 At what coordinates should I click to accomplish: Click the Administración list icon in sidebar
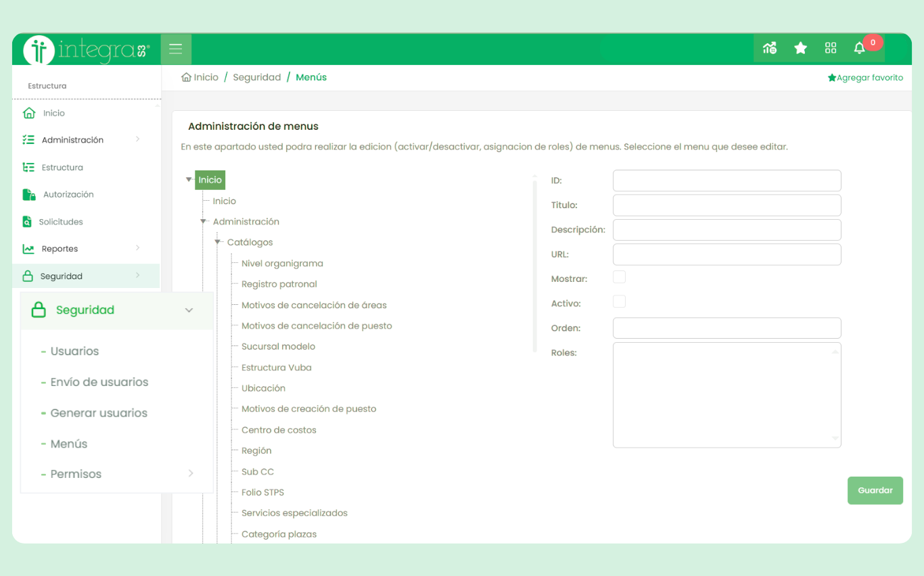click(x=28, y=140)
